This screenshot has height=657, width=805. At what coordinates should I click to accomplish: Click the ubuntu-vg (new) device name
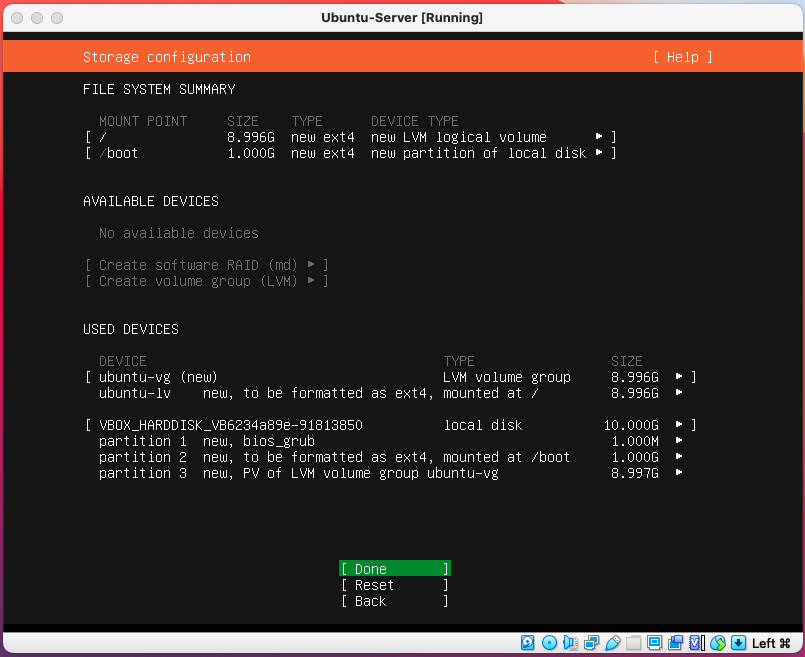158,377
